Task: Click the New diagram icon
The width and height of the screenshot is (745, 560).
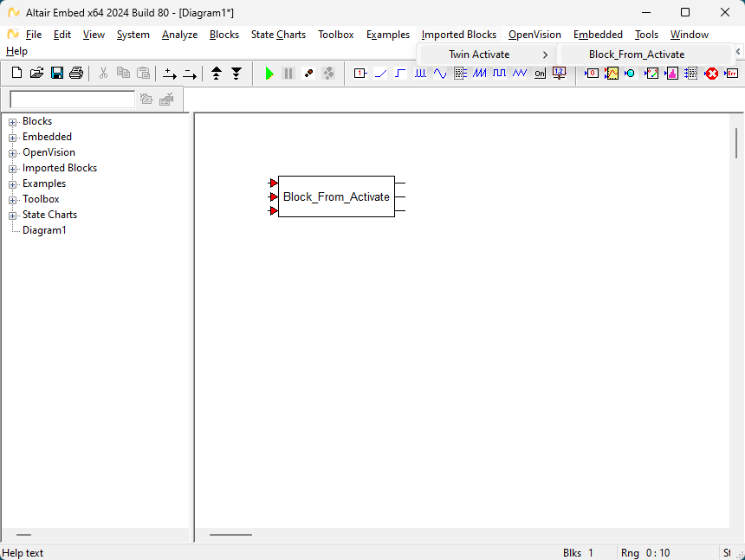Action: click(17, 74)
